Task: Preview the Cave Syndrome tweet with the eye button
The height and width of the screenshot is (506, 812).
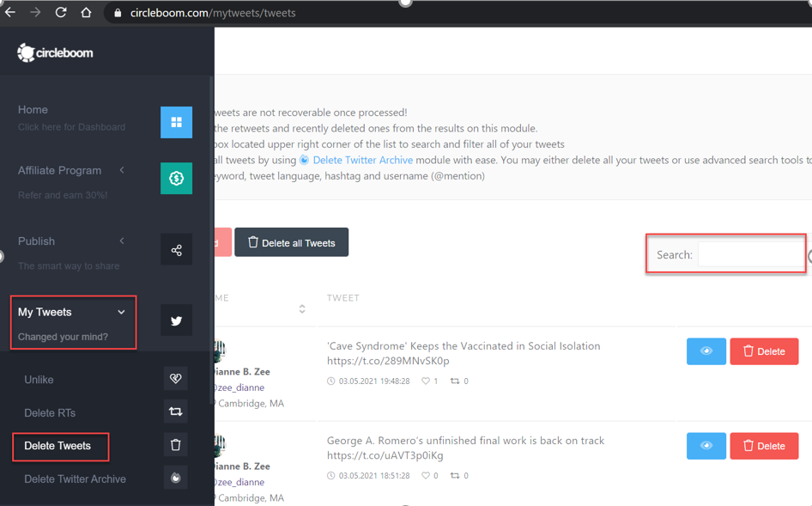Action: [x=706, y=351]
